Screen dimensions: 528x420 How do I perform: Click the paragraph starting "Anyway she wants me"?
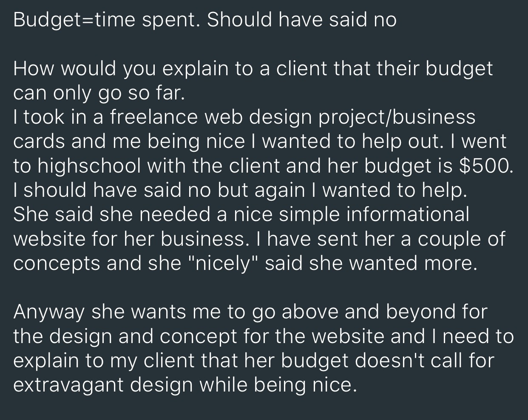click(x=264, y=349)
